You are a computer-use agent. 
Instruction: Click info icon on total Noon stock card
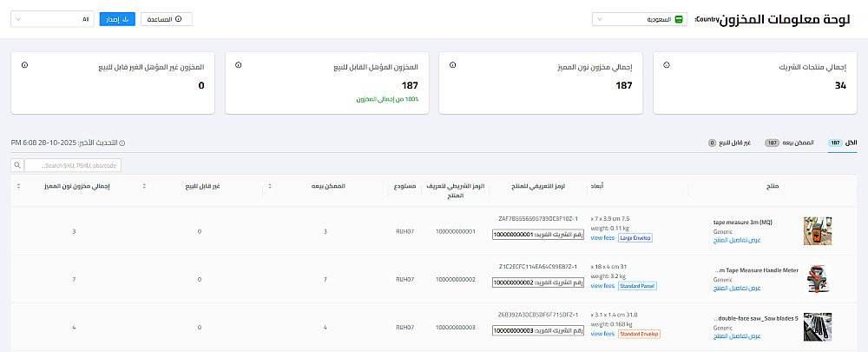tap(452, 65)
